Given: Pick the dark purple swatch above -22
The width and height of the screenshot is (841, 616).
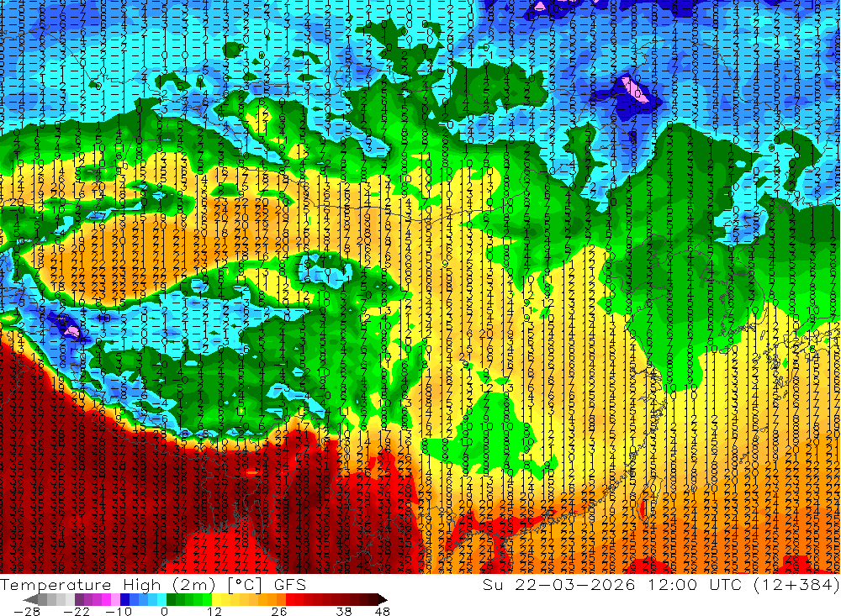Looking at the screenshot, I should (79, 600).
